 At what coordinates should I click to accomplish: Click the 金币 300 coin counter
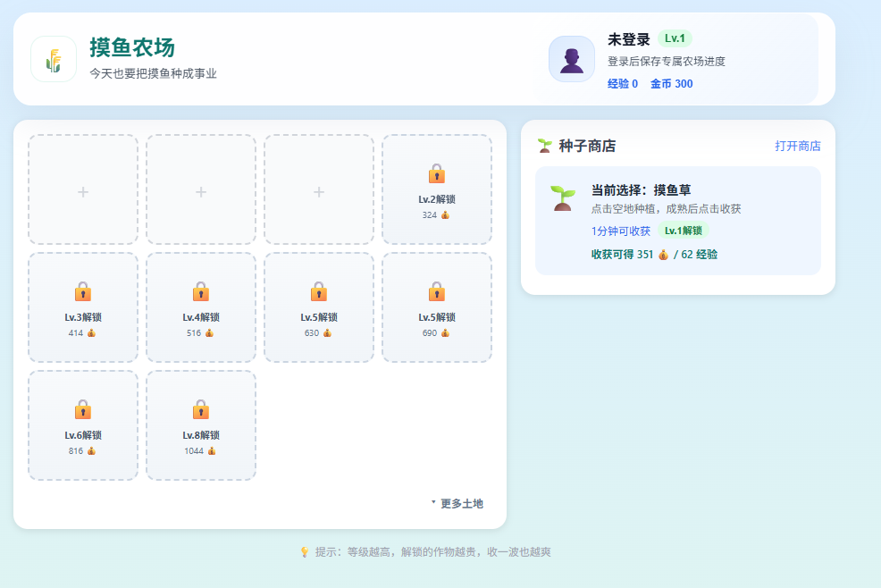[671, 84]
